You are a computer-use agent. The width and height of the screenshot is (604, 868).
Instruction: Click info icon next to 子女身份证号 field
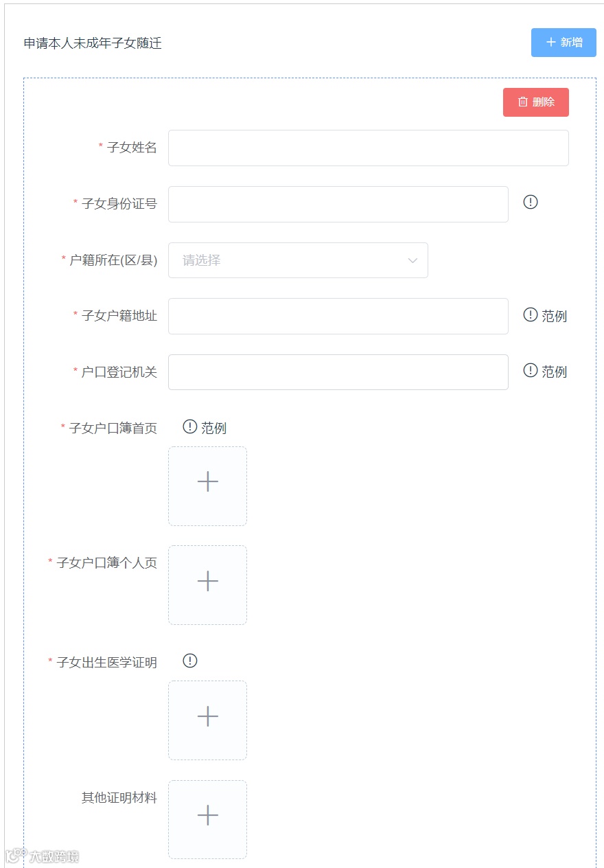click(531, 202)
